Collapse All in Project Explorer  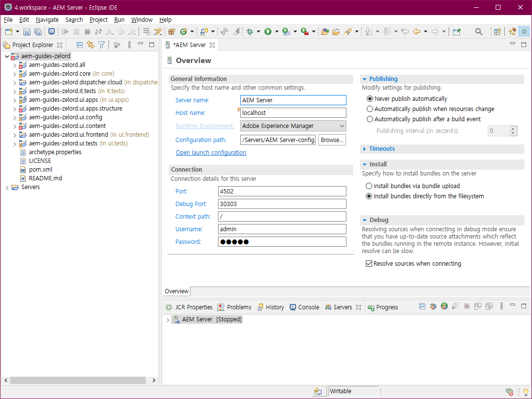coord(80,45)
